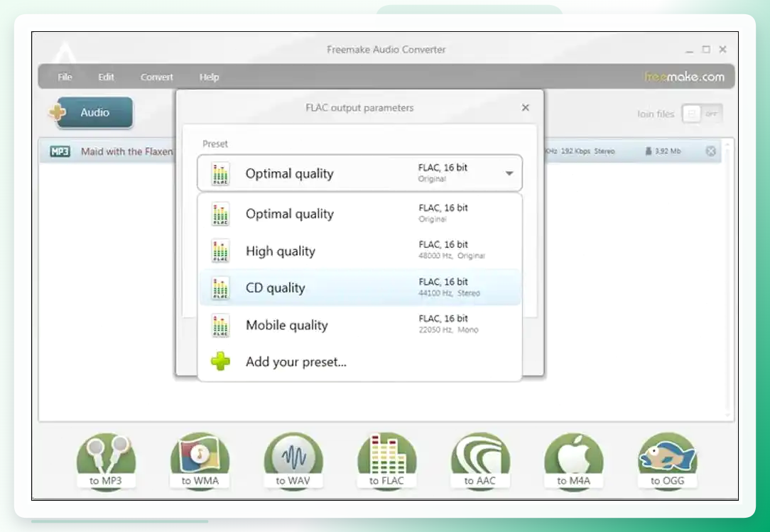Screen dimensions: 770x532
Task: Click Add your preset... option
Action: 359,362
